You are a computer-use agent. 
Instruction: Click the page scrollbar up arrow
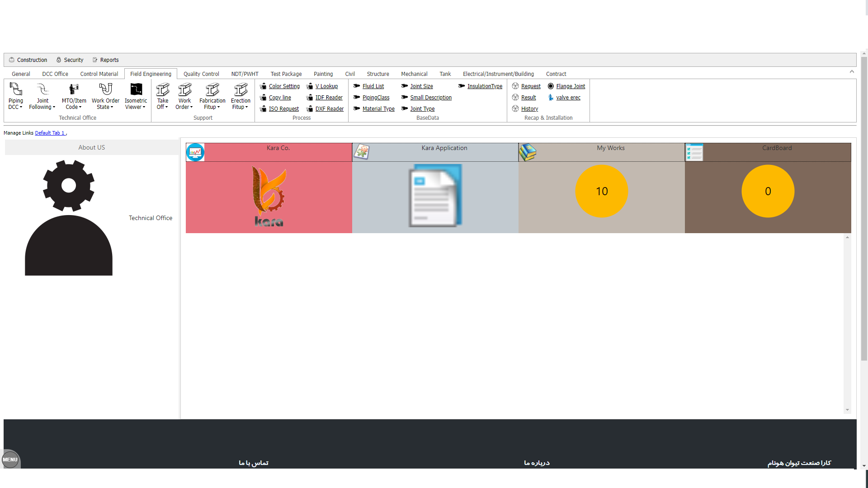pos(864,53)
